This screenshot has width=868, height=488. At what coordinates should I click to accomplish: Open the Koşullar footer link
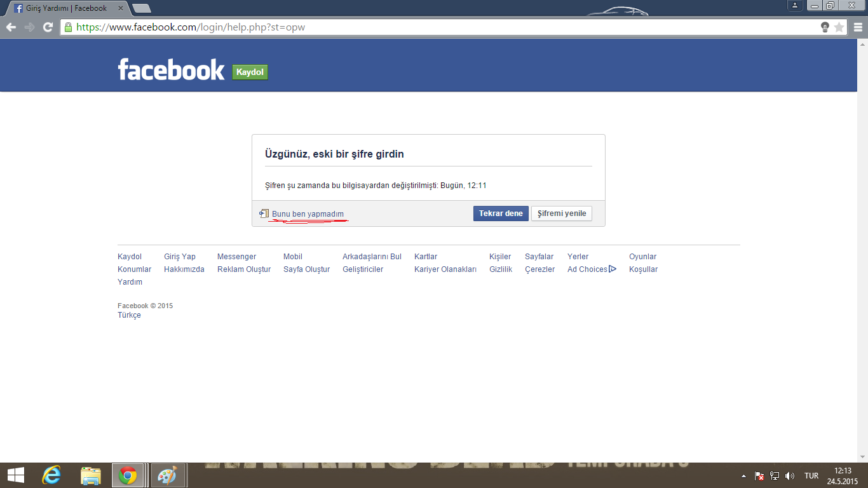coord(643,269)
